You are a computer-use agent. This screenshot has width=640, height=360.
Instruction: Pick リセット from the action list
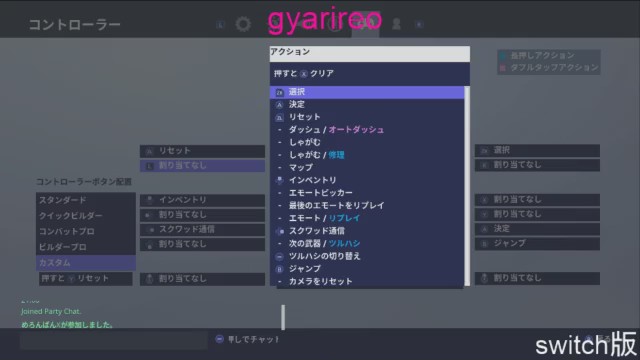pos(367,118)
